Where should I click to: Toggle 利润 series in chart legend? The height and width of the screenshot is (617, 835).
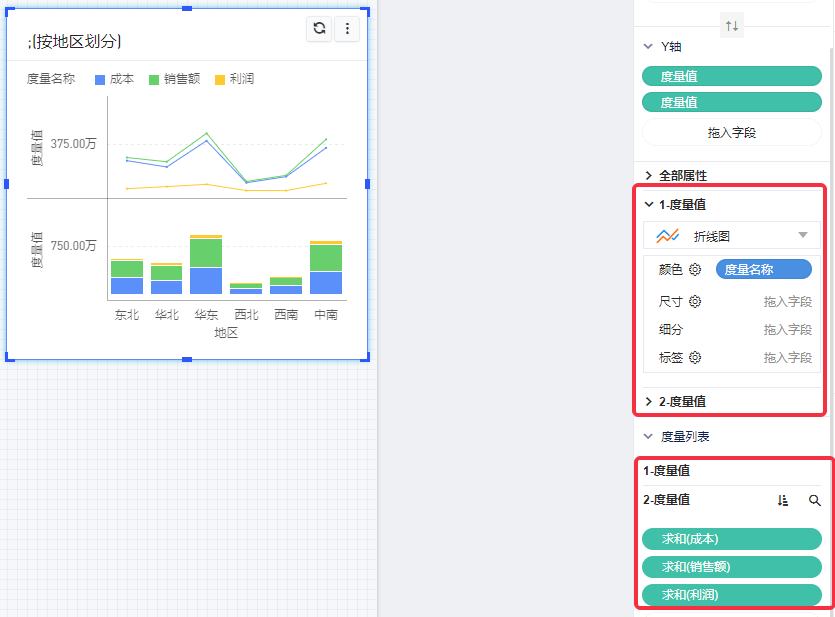pos(234,79)
